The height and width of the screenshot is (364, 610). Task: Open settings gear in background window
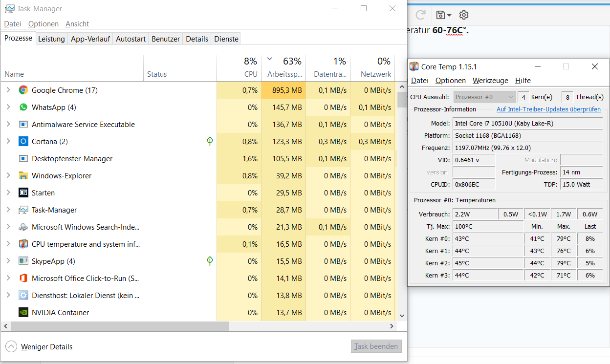coord(464,15)
